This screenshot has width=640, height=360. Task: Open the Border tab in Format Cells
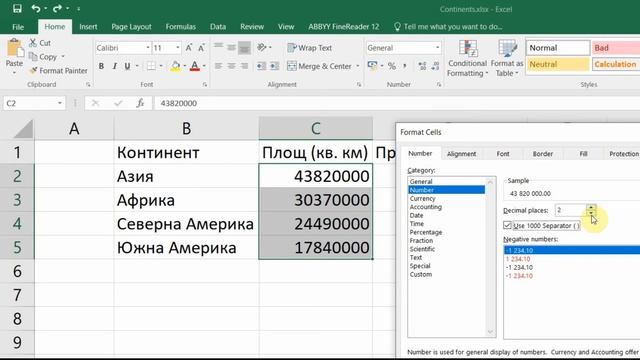543,154
